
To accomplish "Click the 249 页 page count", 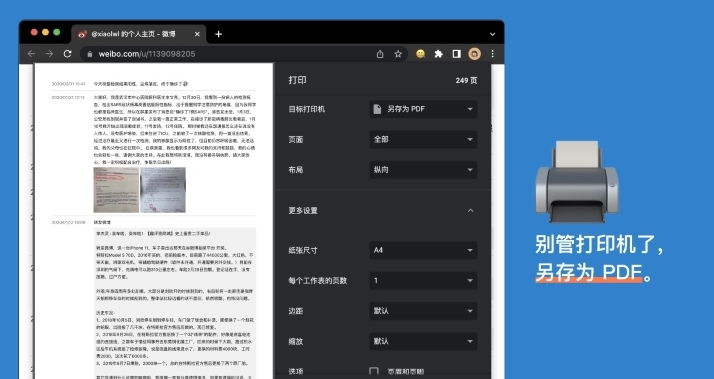I will tap(466, 81).
